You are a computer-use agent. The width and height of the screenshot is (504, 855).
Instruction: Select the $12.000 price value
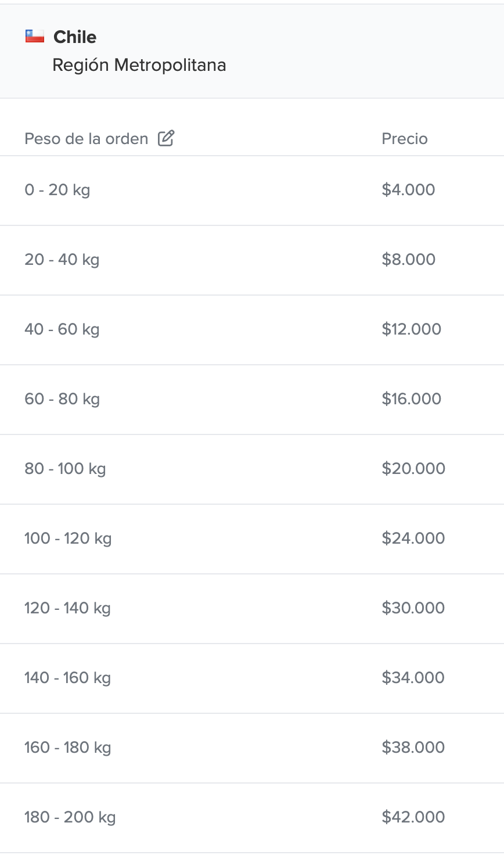[412, 329]
